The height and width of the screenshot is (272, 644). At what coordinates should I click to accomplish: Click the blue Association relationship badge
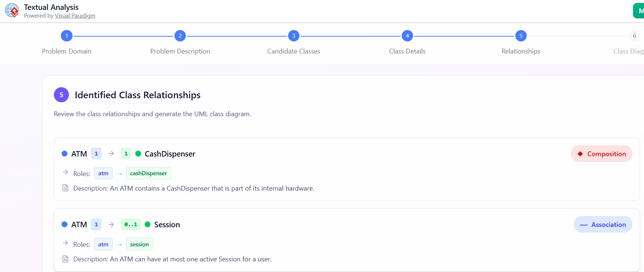click(603, 225)
